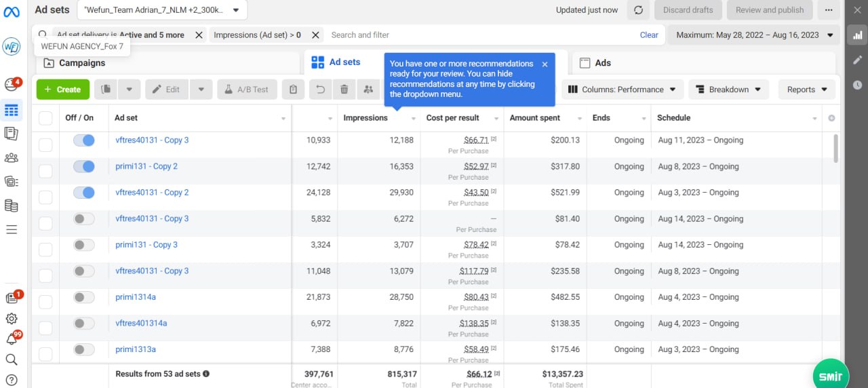Click the Duplicate icon in toolbar

pyautogui.click(x=106, y=90)
